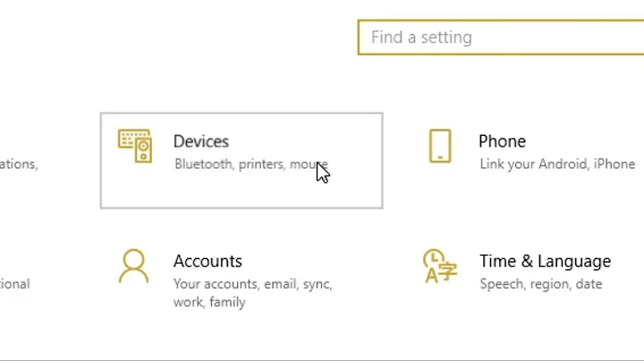Click the Phone handset icon

[439, 146]
